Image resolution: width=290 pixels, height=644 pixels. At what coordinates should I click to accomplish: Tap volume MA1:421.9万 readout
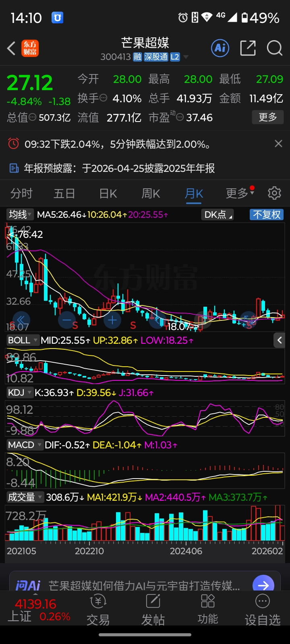click(115, 497)
